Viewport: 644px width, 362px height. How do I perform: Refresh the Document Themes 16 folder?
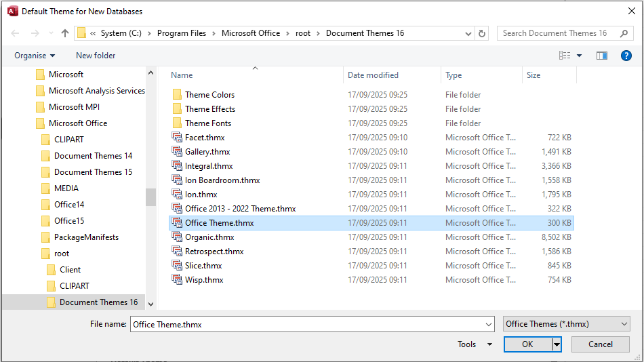[482, 33]
